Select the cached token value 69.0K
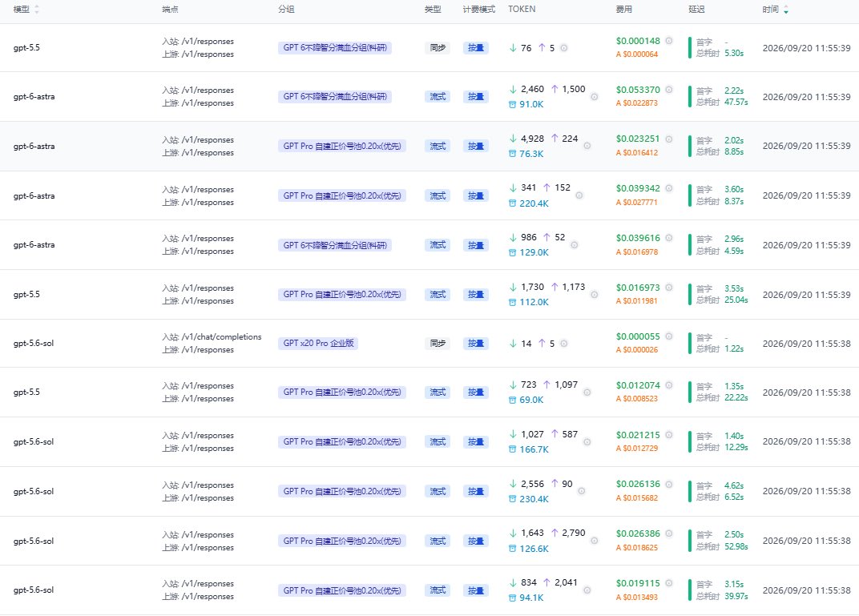This screenshot has width=859, height=616. (x=531, y=401)
